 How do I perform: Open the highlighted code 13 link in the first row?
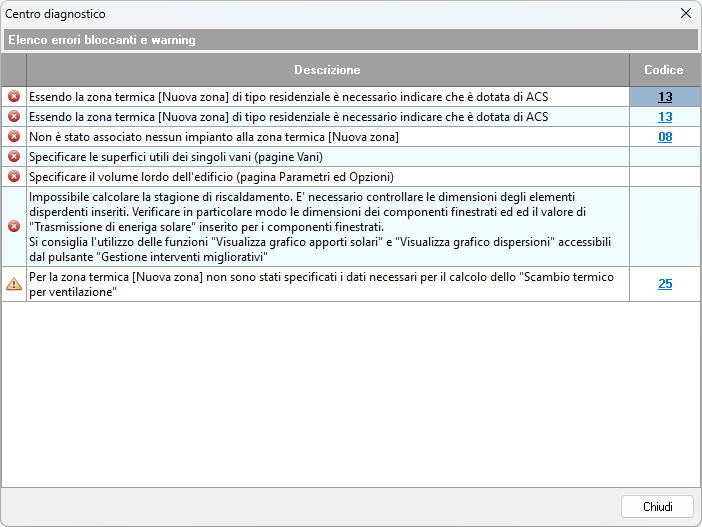pyautogui.click(x=664, y=97)
